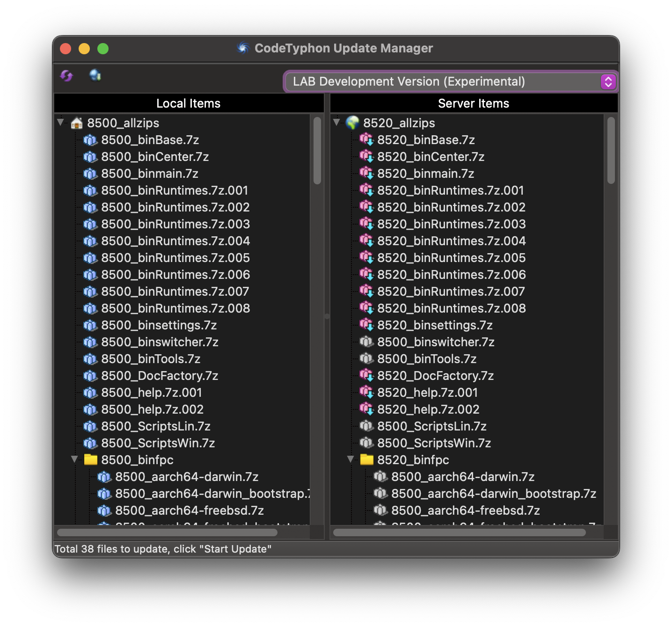Viewport: 672px width, 627px height.
Task: Select server item 8520_binRuntimes.7z.008
Action: pos(452,308)
